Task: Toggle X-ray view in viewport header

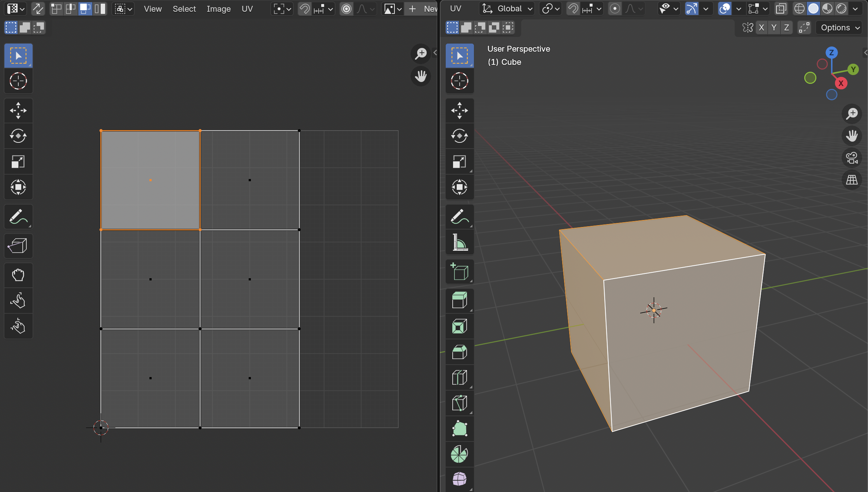Action: [781, 9]
